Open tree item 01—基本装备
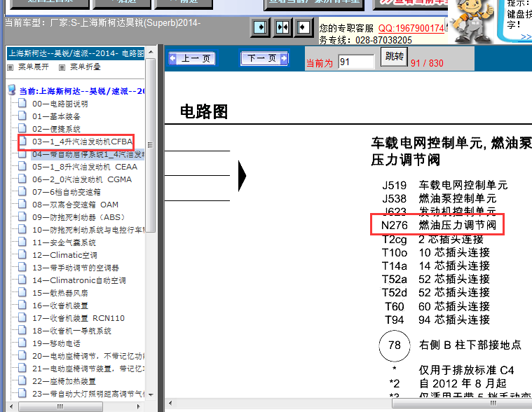Image resolution: width=532 pixels, height=412 pixels. [56, 116]
